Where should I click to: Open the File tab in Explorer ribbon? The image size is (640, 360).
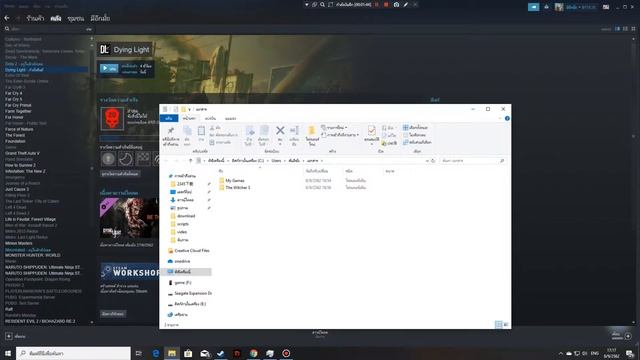point(169,118)
